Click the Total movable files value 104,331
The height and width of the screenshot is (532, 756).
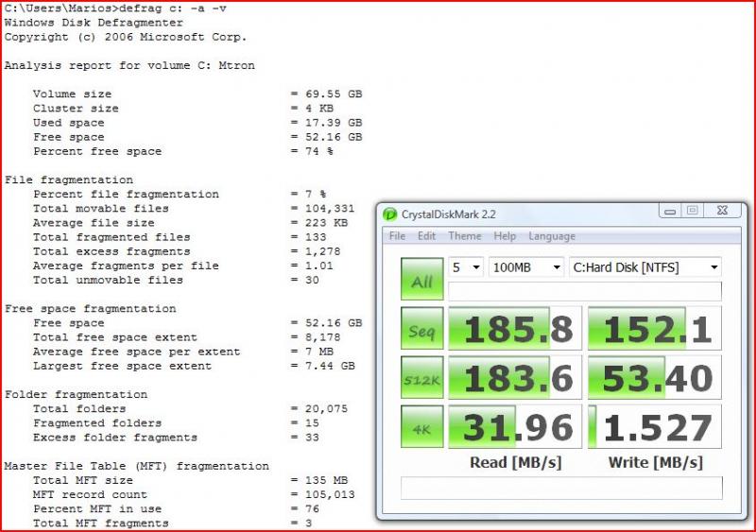329,209
